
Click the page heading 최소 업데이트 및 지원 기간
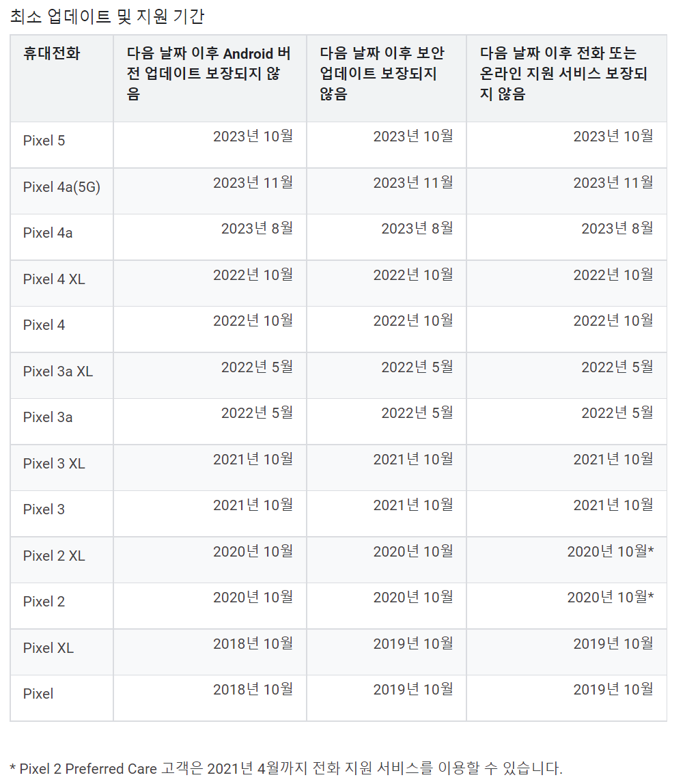[107, 16]
